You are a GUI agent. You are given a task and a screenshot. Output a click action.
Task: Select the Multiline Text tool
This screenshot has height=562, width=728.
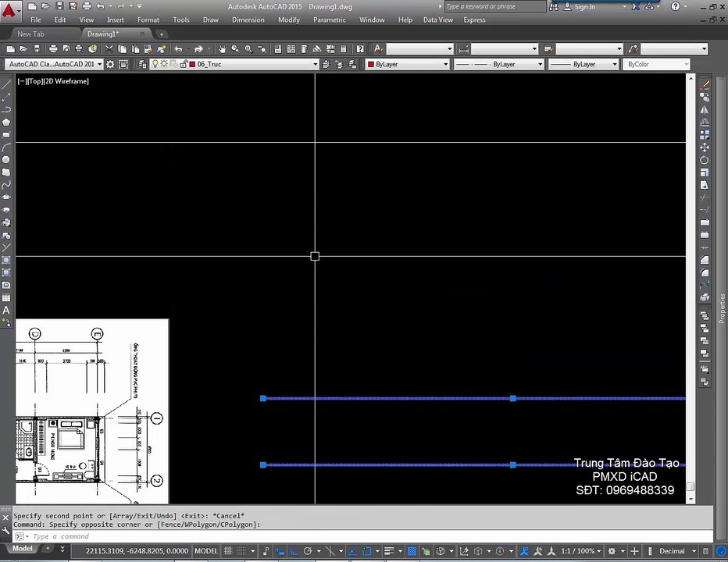coord(6,310)
